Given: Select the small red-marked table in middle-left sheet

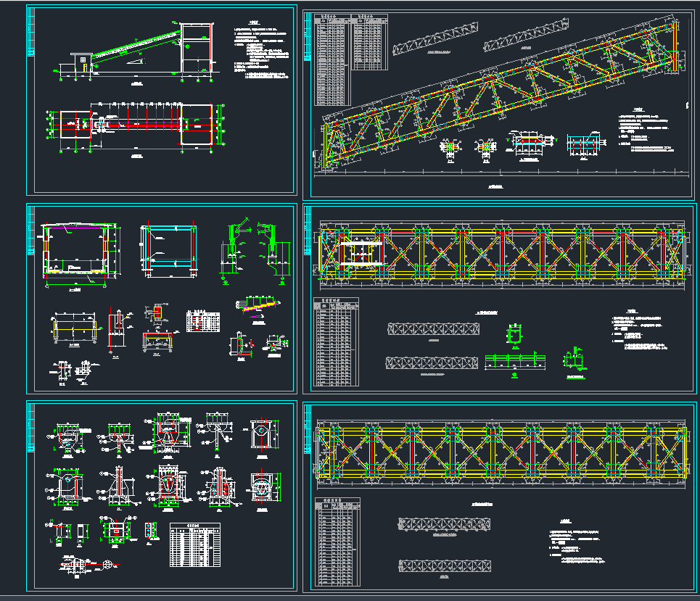Looking at the screenshot, I should [204, 320].
